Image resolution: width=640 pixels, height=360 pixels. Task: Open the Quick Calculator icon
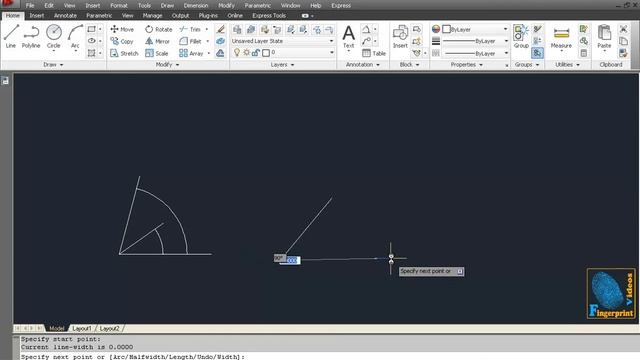[584, 53]
